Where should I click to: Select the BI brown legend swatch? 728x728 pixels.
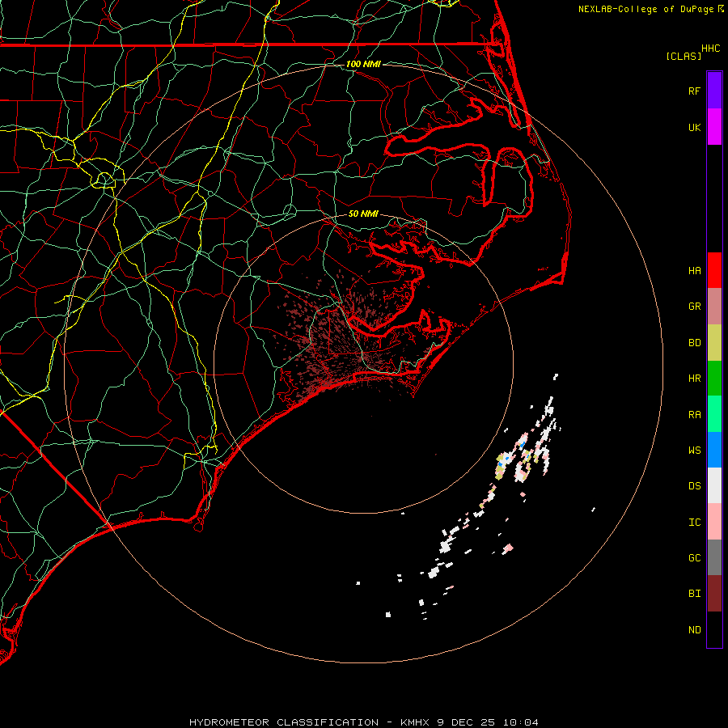(714, 594)
